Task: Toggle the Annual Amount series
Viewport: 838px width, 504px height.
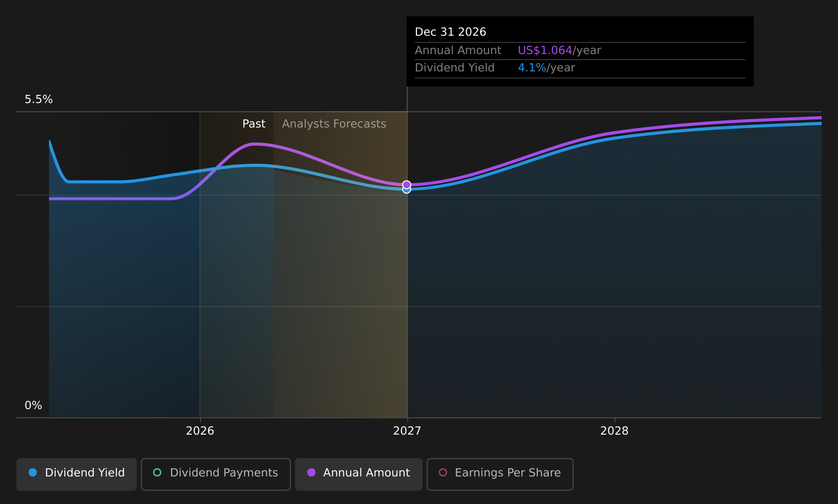Action: coord(358,474)
